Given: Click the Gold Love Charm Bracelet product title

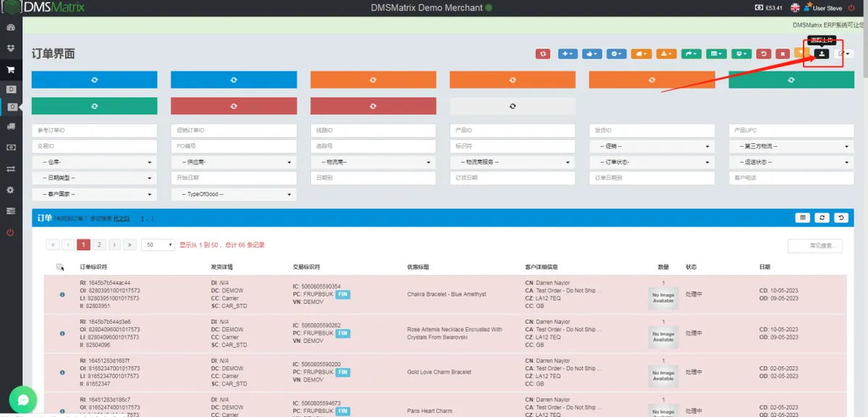Looking at the screenshot, I should (x=438, y=372).
